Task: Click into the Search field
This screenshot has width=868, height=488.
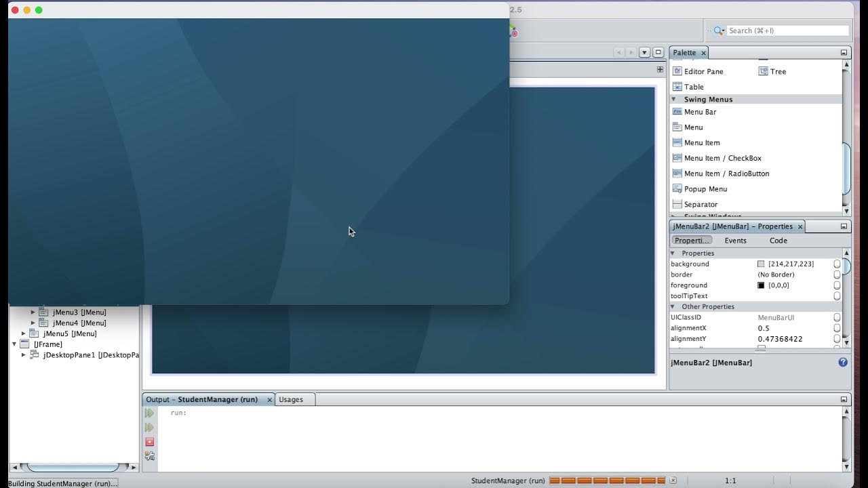Action: pyautogui.click(x=787, y=30)
